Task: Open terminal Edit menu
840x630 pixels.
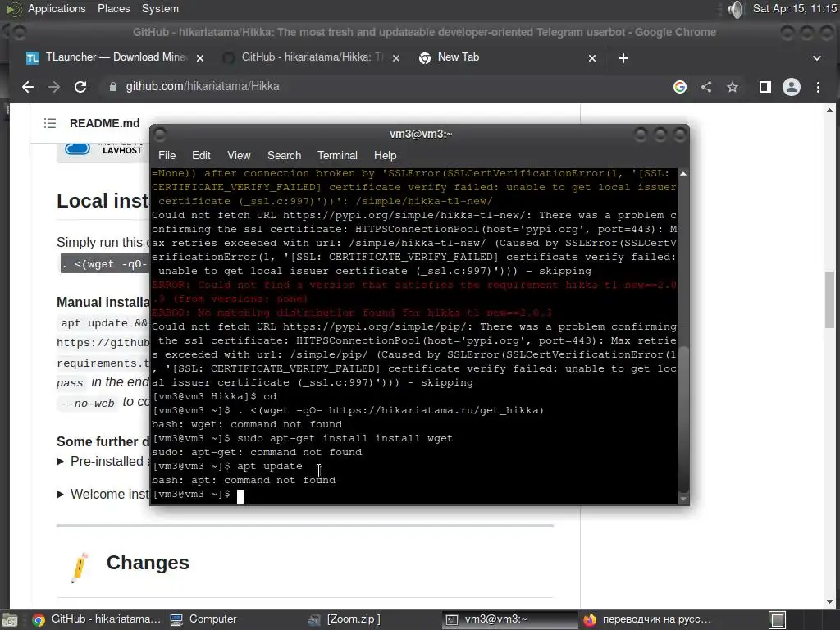Action: point(201,155)
